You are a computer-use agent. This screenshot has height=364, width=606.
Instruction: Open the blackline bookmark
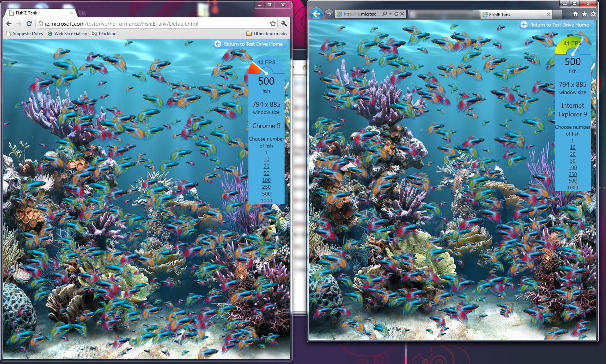click(104, 34)
